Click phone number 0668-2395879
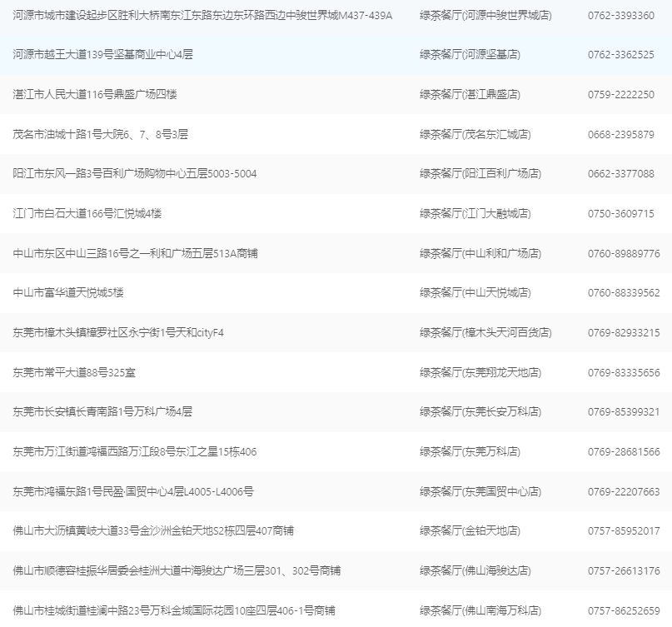672x627 pixels. tap(621, 134)
